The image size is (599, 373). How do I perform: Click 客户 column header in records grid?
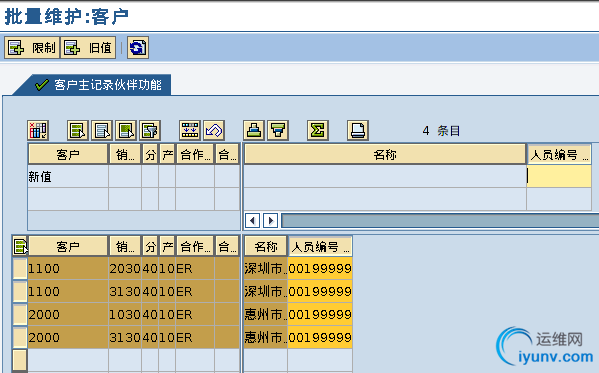point(68,247)
